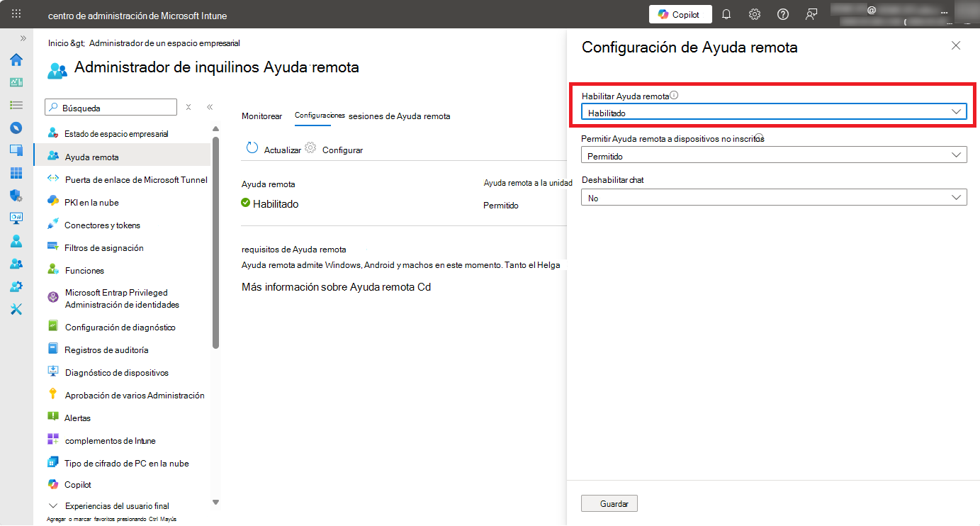The height and width of the screenshot is (526, 980).
Task: Click the Administrador de un espacio empresarial breadcrumb
Action: click(x=164, y=43)
